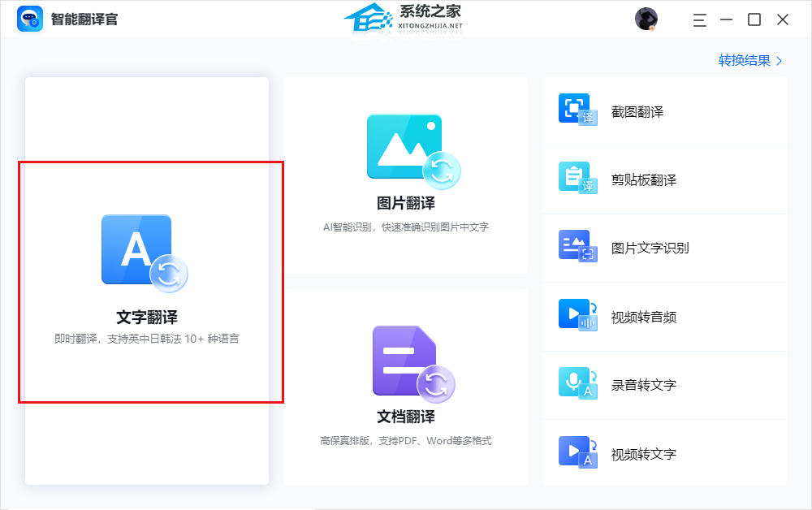The width and height of the screenshot is (812, 510).
Task: Click the 智能翻译官 app title text
Action: pyautogui.click(x=84, y=19)
